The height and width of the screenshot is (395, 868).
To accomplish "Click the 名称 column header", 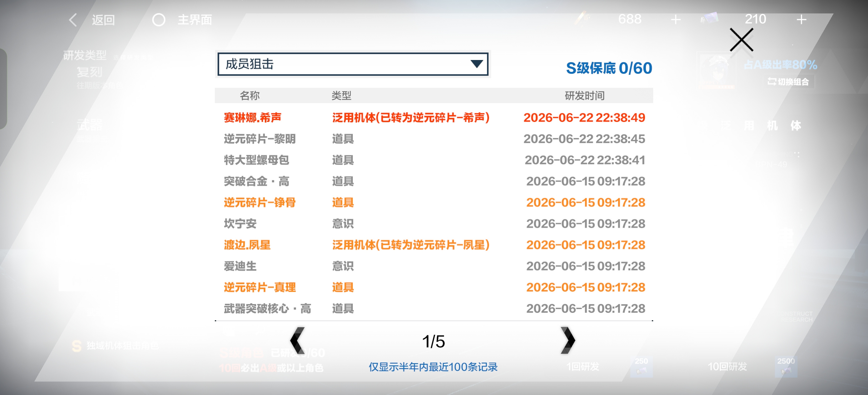I will 250,96.
